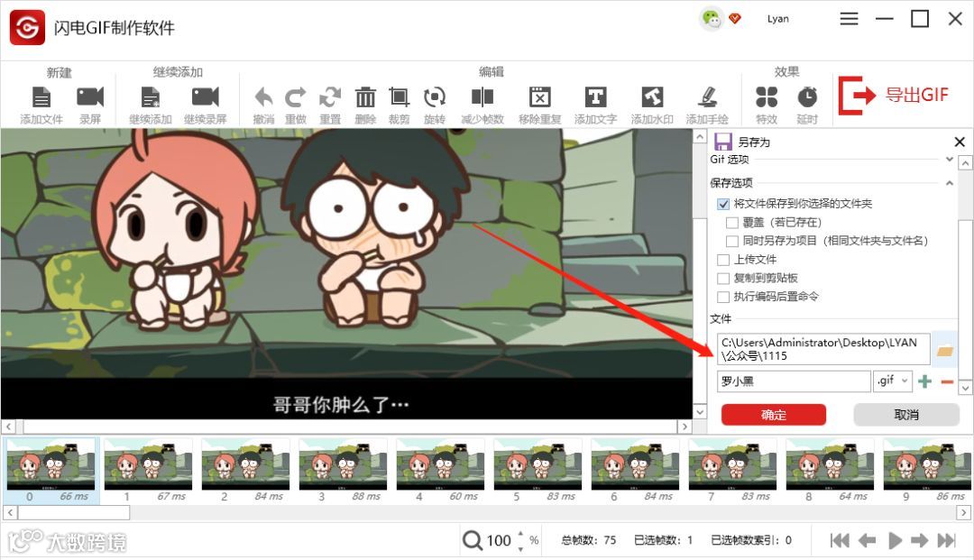Click the WeChat icon in title bar

pos(711,19)
